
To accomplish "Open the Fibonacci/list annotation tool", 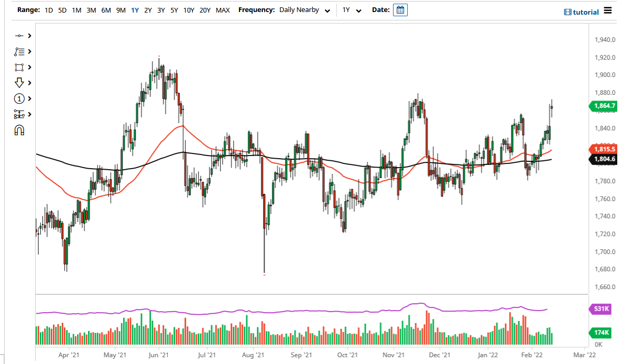I will tap(19, 51).
